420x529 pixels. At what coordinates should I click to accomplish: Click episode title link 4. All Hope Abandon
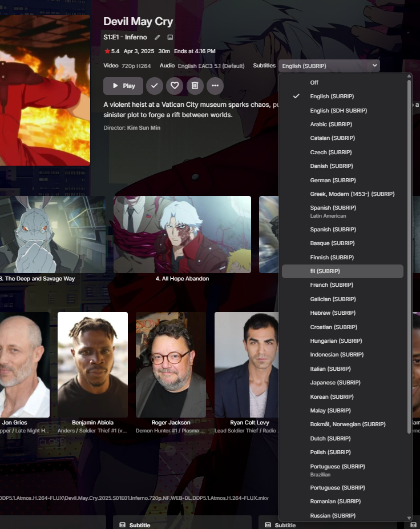click(182, 279)
